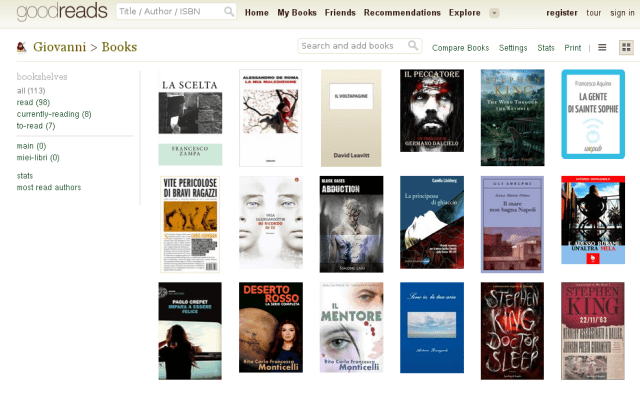Open Friends in the navigation
The height and width of the screenshot is (405, 640).
(340, 13)
